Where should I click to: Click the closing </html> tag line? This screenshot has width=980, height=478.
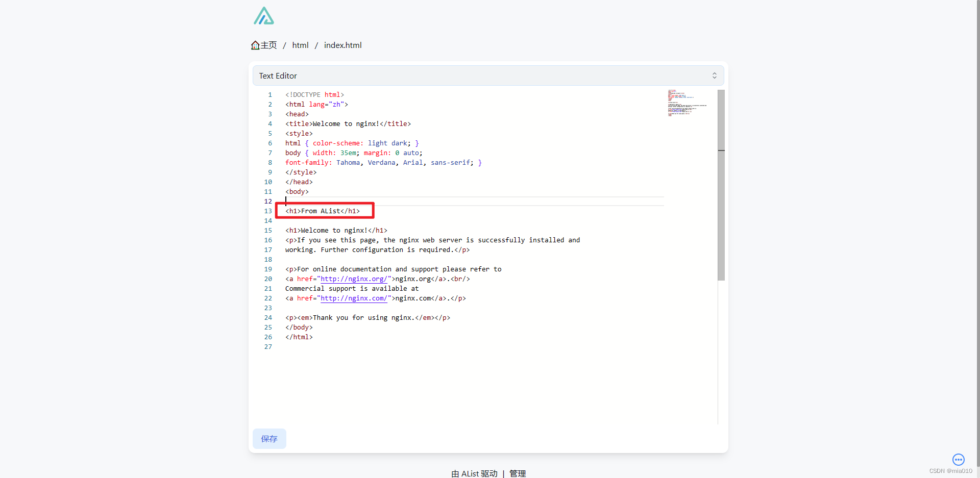(299, 337)
